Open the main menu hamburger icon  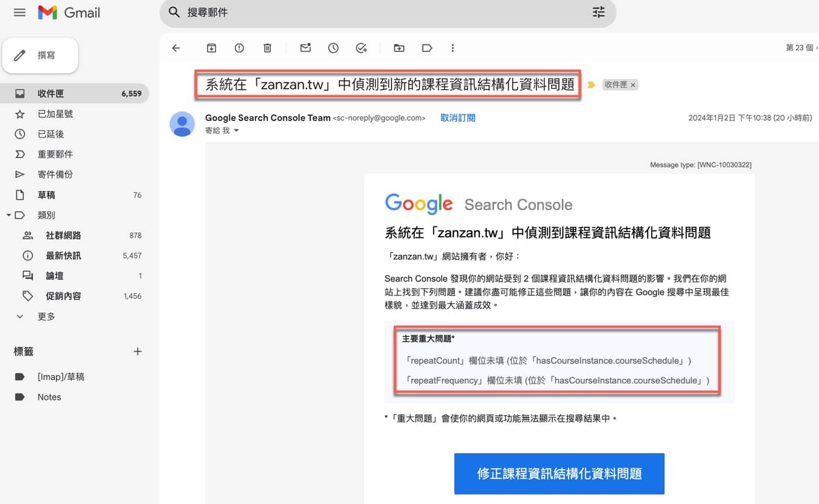pos(19,12)
